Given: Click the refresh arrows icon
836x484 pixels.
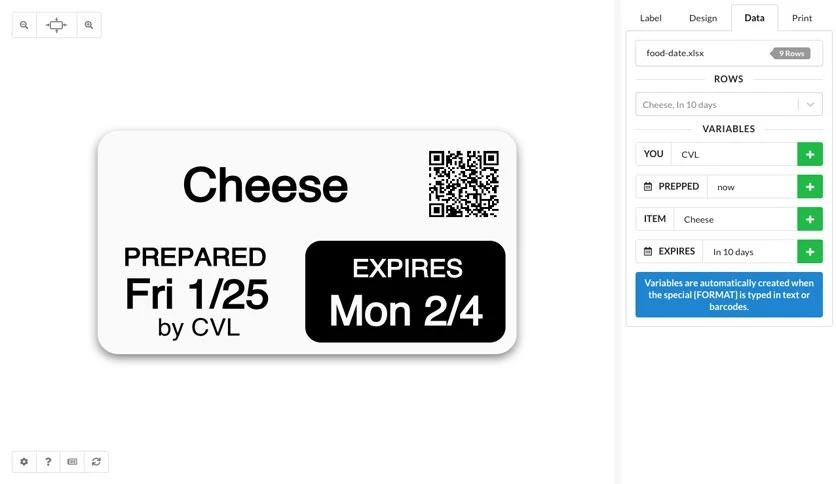Looking at the screenshot, I should click(x=96, y=462).
